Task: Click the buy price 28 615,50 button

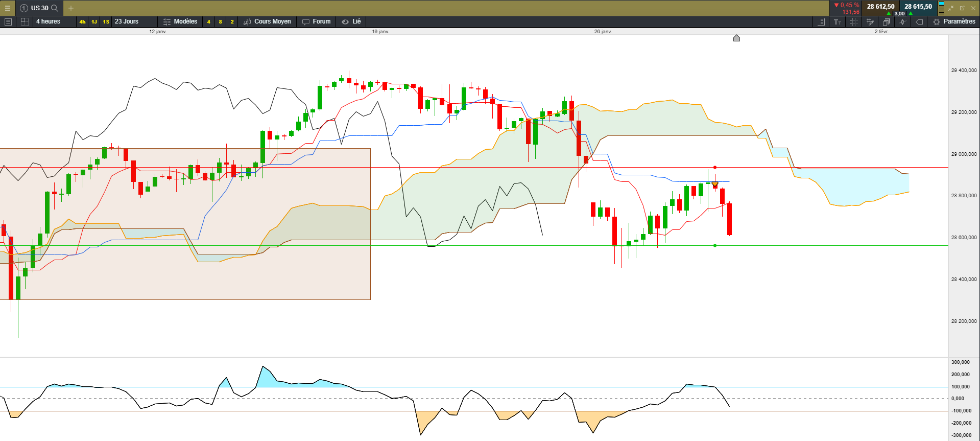Action: [918, 7]
